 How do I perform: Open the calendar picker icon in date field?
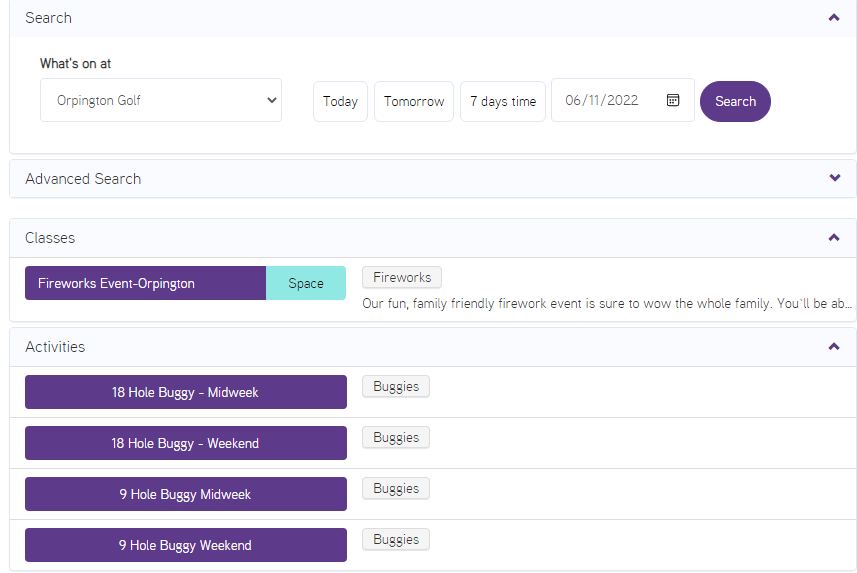673,100
